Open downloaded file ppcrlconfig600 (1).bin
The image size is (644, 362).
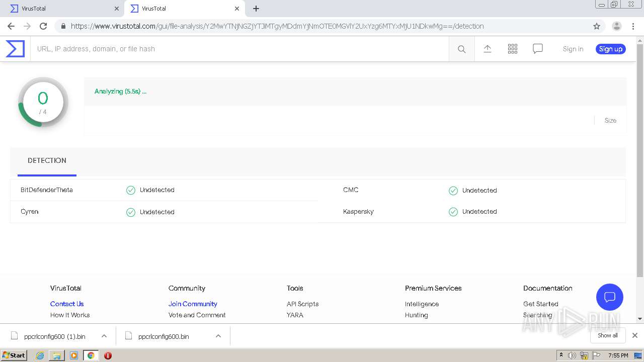tap(54, 336)
